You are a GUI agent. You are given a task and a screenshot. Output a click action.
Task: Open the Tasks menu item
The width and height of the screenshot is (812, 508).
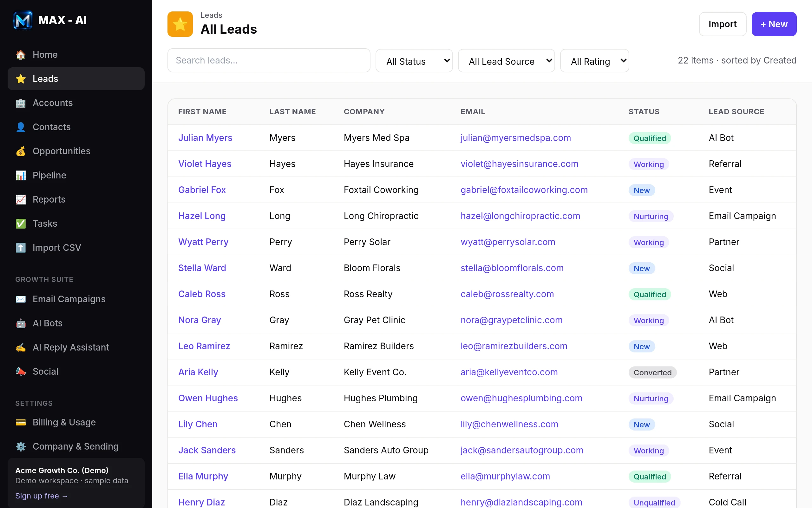[76, 224]
